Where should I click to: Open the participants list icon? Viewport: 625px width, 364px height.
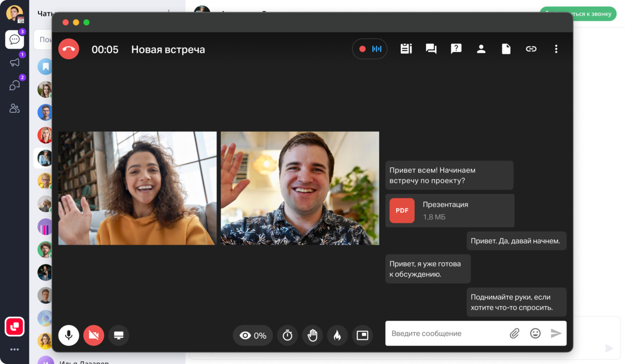pos(481,49)
